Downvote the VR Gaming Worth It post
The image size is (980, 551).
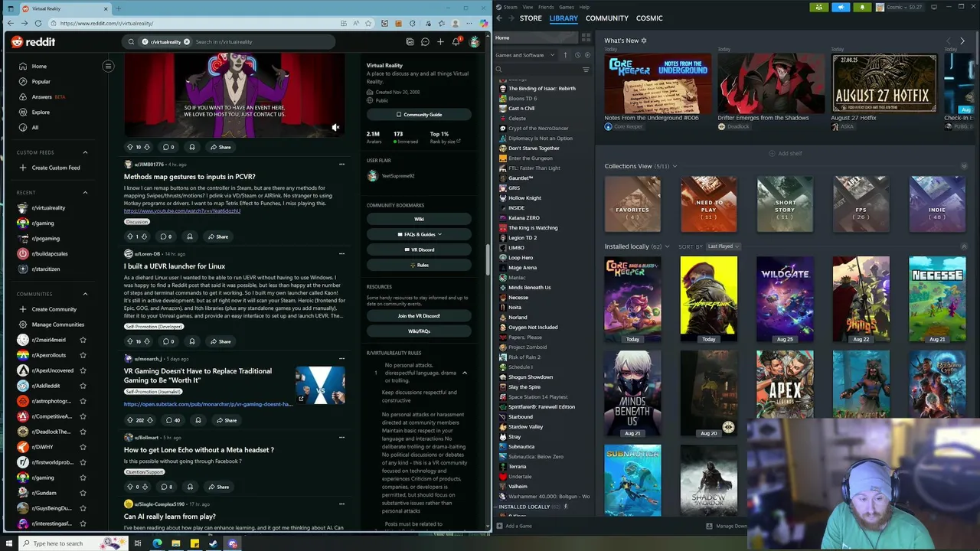(x=151, y=420)
